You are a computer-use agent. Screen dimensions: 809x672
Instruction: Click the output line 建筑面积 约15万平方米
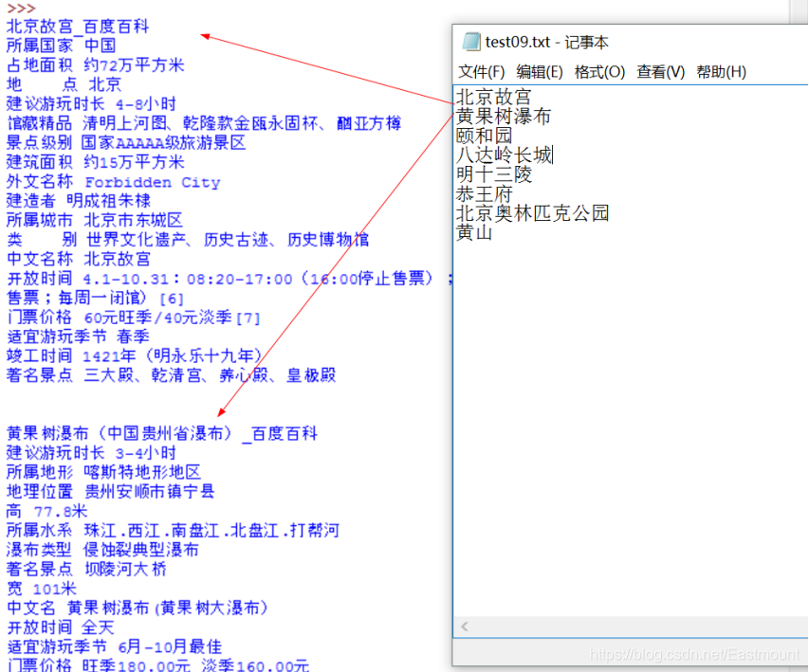[95, 162]
